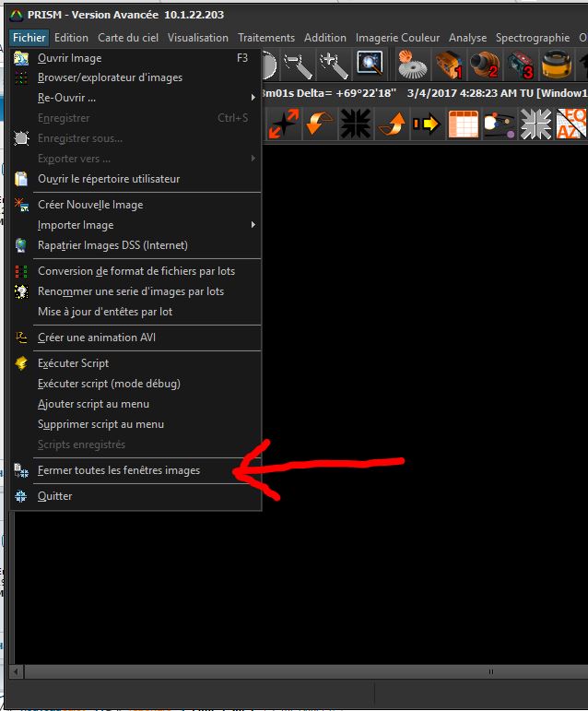Click Rapatrier Images DSS (Internet)
This screenshot has height=711, width=588.
click(112, 245)
